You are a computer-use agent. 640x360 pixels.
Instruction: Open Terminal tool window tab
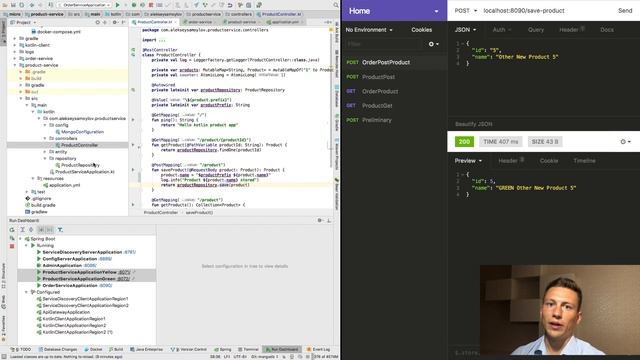pyautogui.click(x=249, y=349)
